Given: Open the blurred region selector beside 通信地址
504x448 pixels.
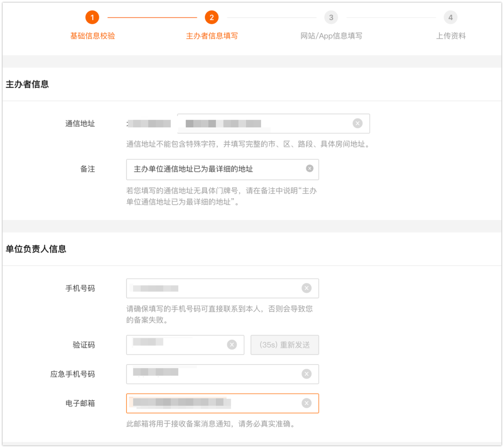Looking at the screenshot, I should pos(149,123).
